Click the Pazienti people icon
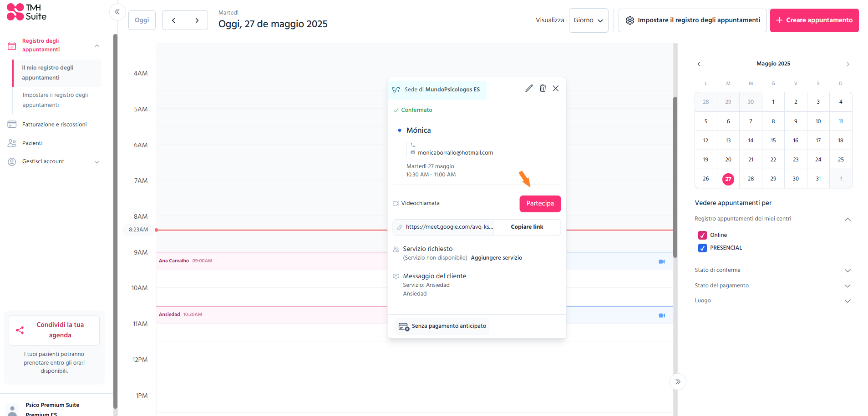The width and height of the screenshot is (868, 416). (x=12, y=143)
